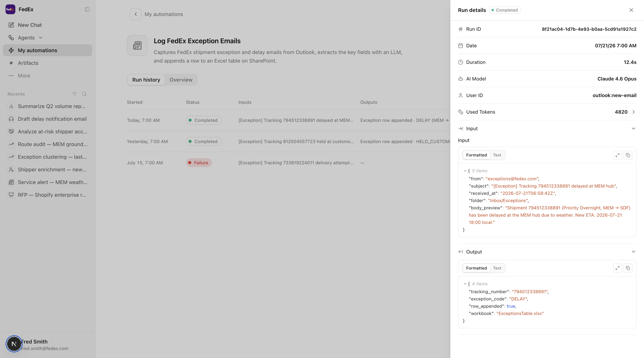This screenshot has height=358, width=644.
Task: Go back with the chevron button
Action: tap(135, 14)
